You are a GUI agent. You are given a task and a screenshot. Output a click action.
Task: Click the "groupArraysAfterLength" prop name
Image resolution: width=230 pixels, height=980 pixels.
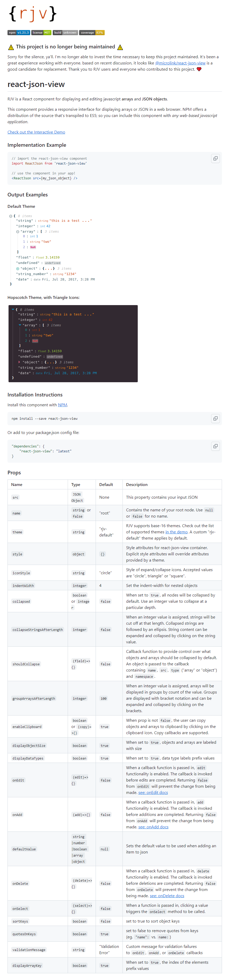[34, 698]
